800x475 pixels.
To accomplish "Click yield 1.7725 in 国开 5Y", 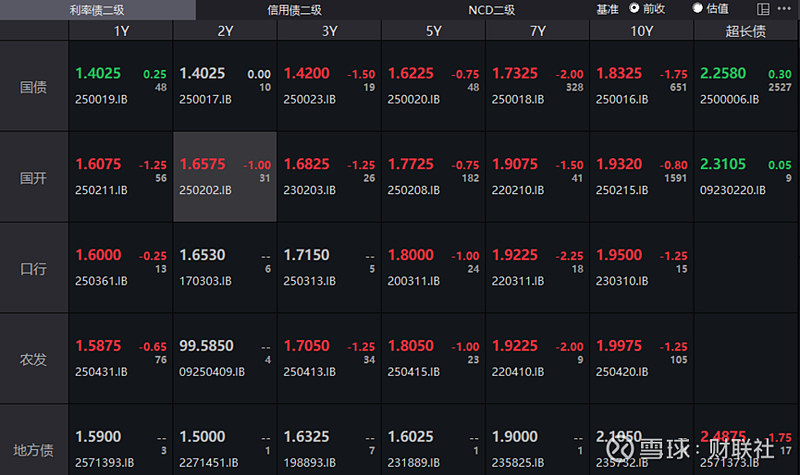I will pyautogui.click(x=411, y=164).
